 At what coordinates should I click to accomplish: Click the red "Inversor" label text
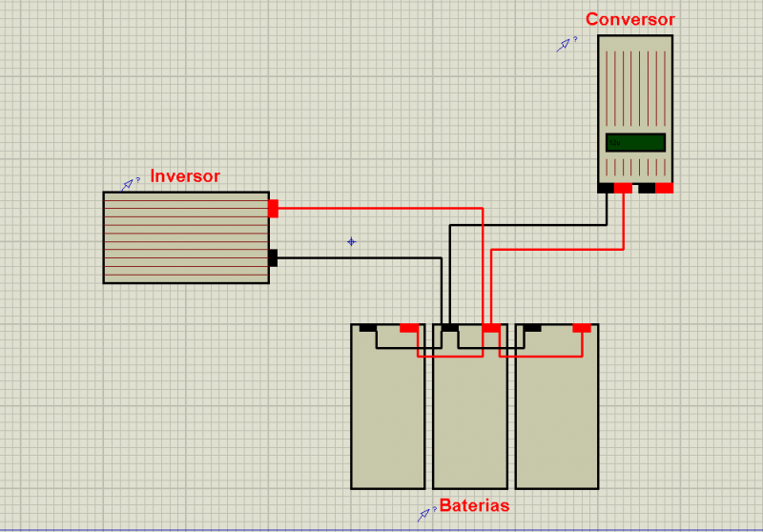click(x=185, y=175)
